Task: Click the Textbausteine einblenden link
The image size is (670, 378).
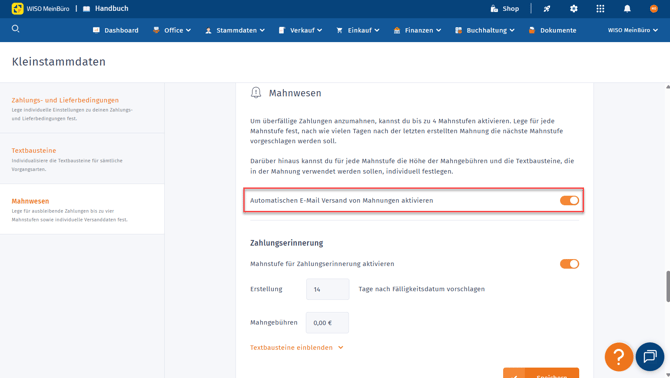Action: 291,348
